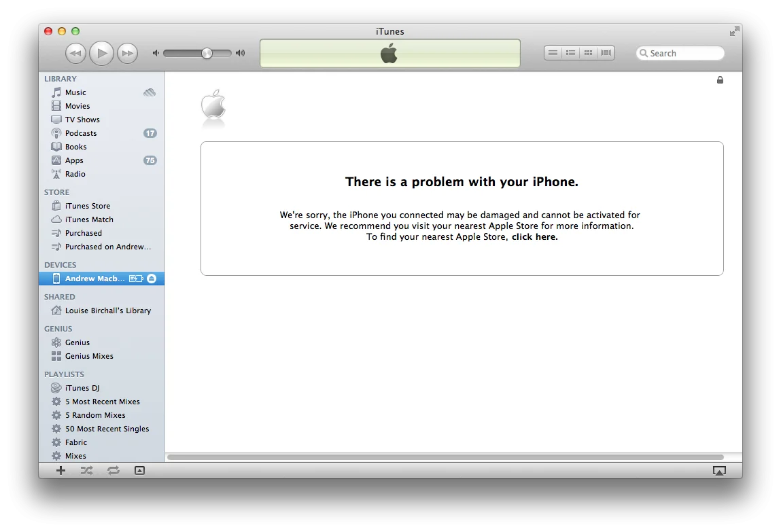Viewport: 781px width, 532px height.
Task: Click the Apps badge showing 75
Action: [150, 160]
